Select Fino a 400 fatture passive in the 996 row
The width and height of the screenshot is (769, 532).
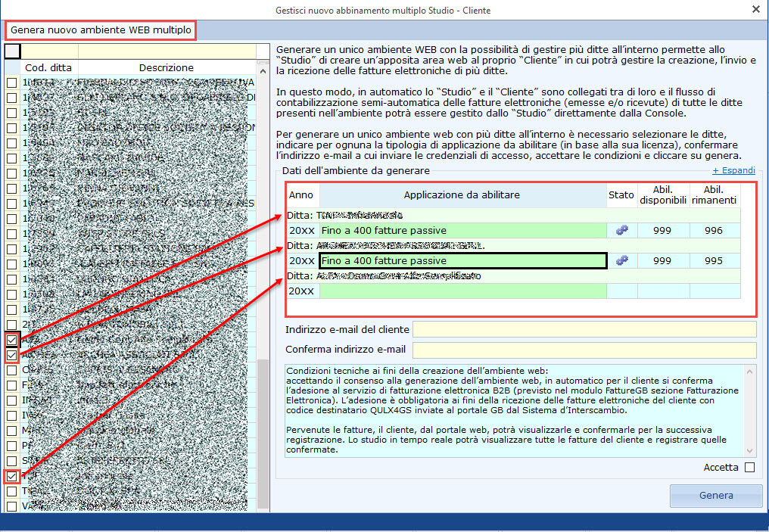point(463,231)
